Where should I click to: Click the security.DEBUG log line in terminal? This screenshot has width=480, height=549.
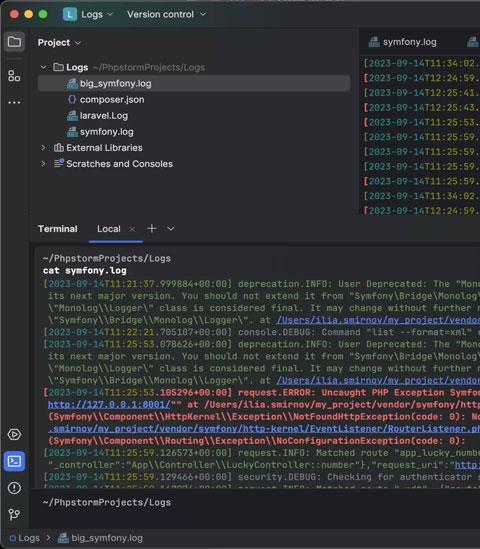pos(261,477)
